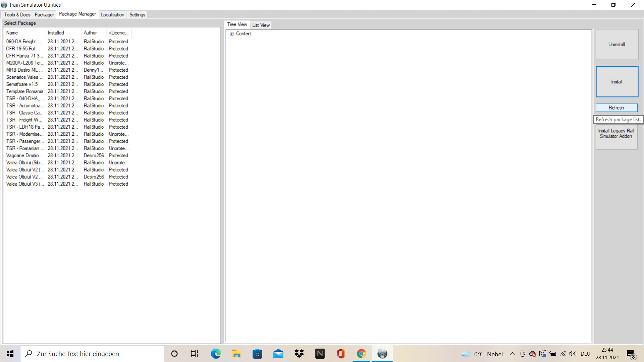Select the M200A+L206 package row
The height and width of the screenshot is (362, 644).
[x=67, y=63]
